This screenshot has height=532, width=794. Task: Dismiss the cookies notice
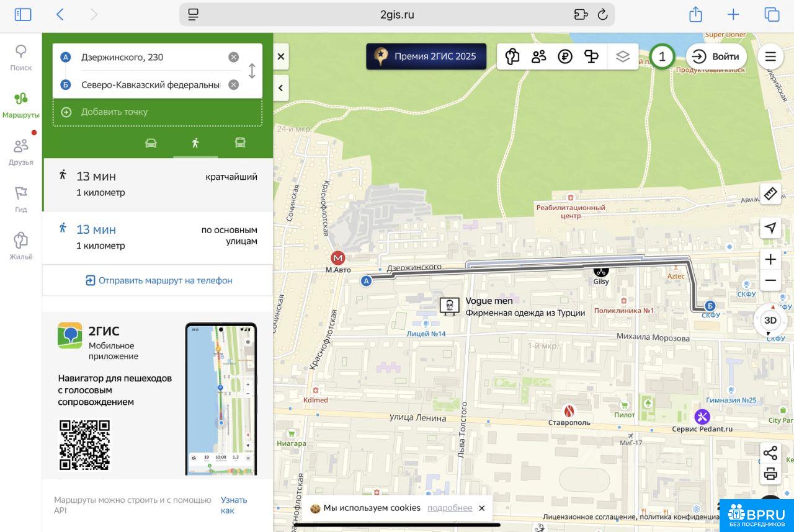pyautogui.click(x=481, y=508)
